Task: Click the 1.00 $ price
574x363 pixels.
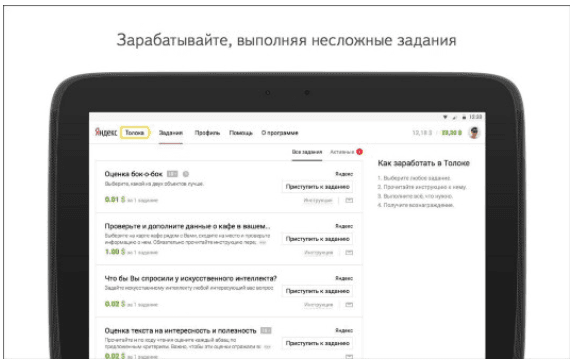Action: coord(115,252)
